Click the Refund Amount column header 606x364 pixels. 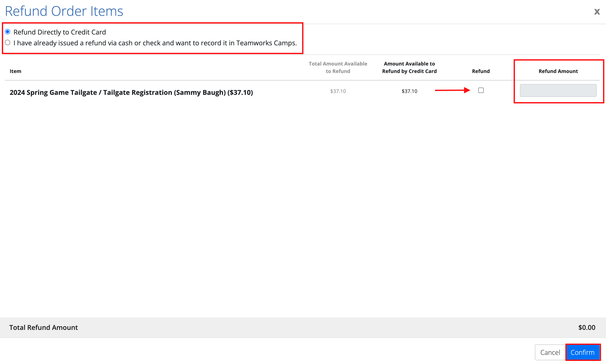(x=558, y=71)
